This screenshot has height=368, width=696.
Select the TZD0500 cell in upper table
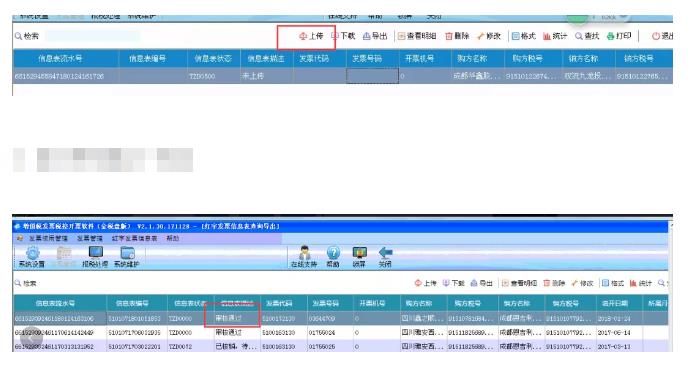(x=214, y=76)
